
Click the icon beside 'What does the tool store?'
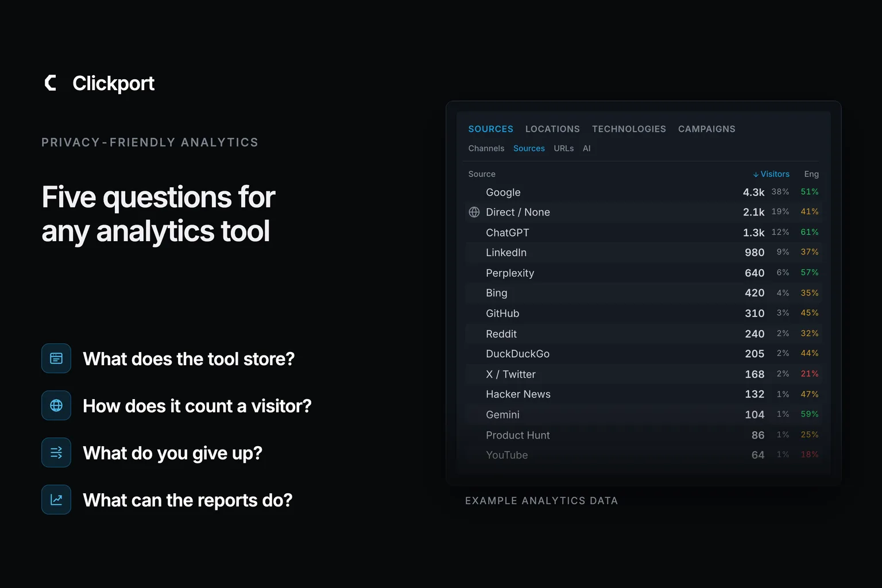56,358
